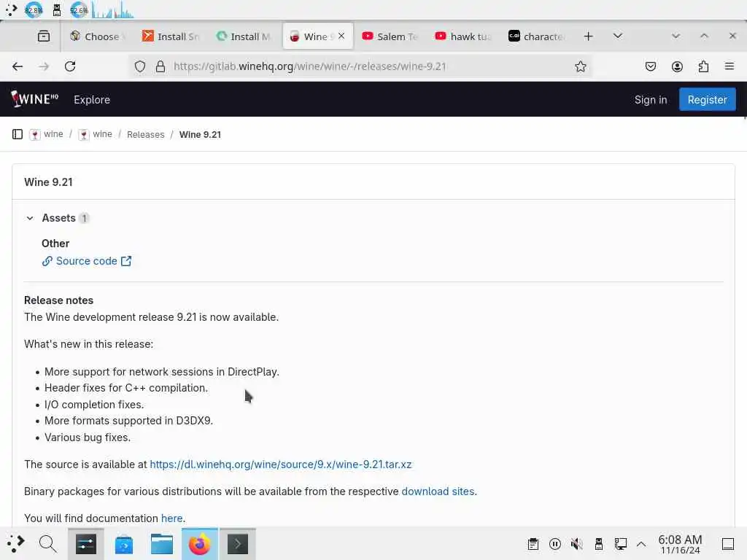
Task: Go back to previous page
Action: coord(18,66)
